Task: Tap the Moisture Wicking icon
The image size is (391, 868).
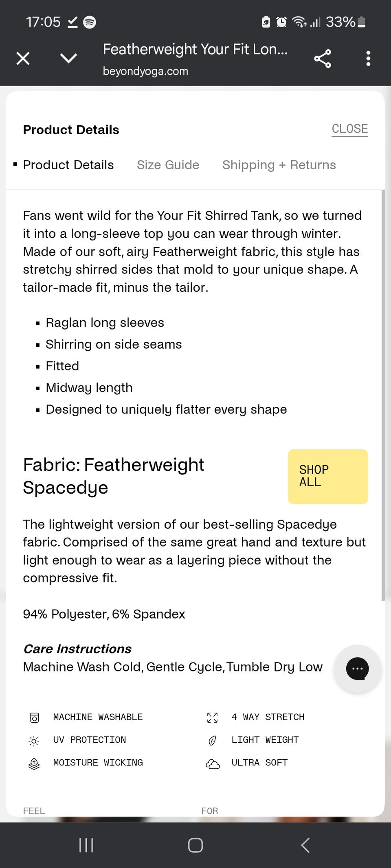Action: coord(34,763)
